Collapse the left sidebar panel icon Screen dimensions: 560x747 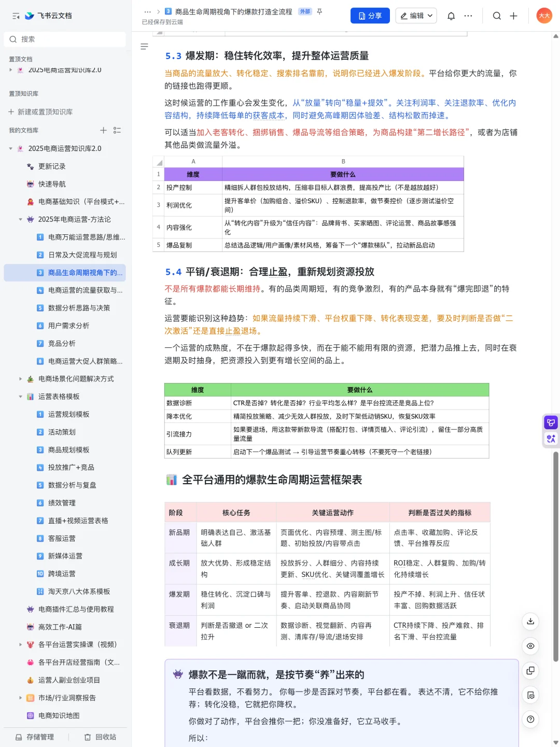[16, 16]
